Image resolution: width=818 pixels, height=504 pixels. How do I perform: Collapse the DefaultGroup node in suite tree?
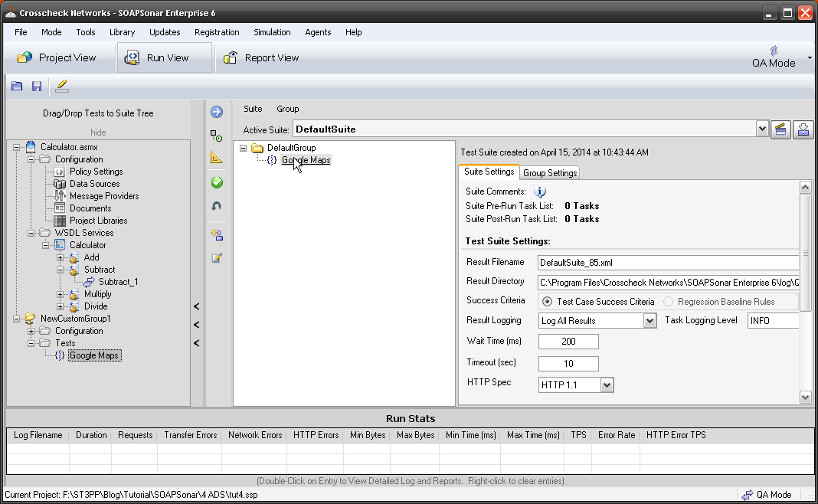tap(243, 148)
